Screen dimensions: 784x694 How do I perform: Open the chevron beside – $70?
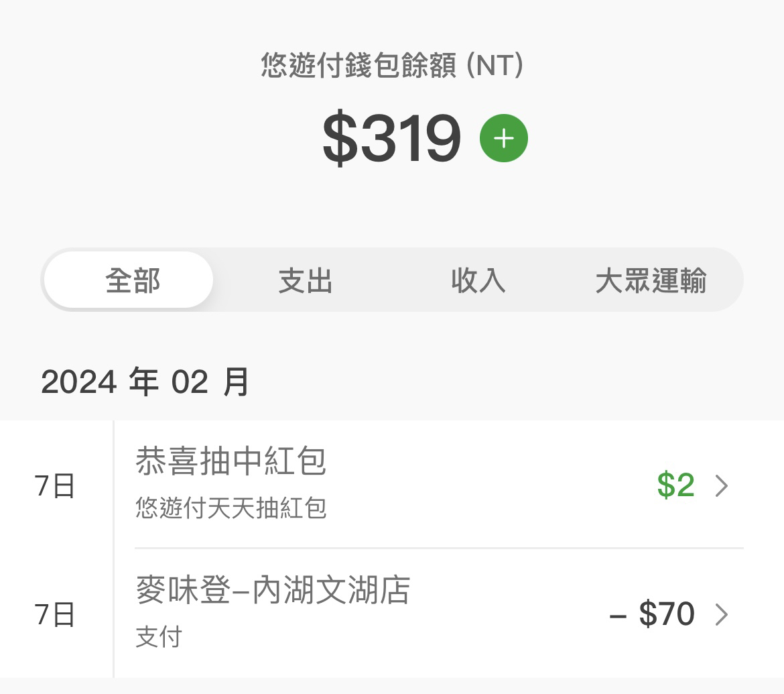point(722,614)
